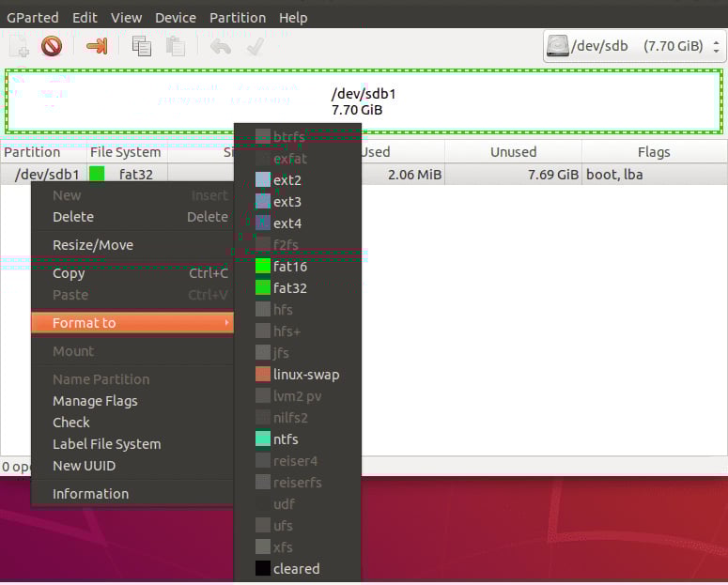This screenshot has width=728, height=585.
Task: Open the View menu
Action: pos(126,18)
